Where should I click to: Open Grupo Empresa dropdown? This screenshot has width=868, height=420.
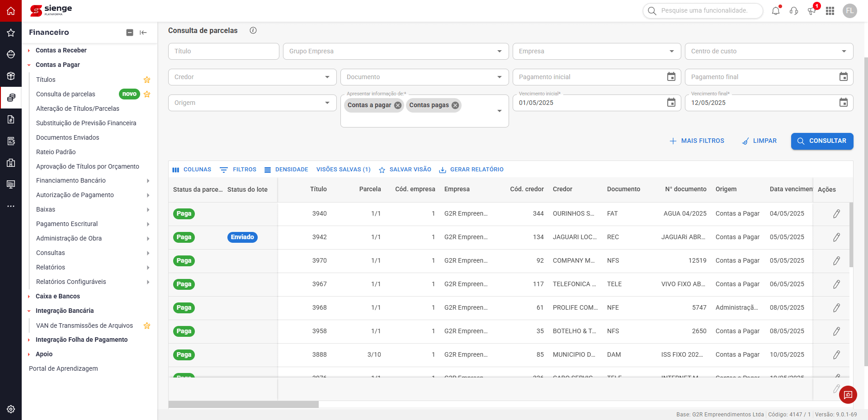pos(396,51)
